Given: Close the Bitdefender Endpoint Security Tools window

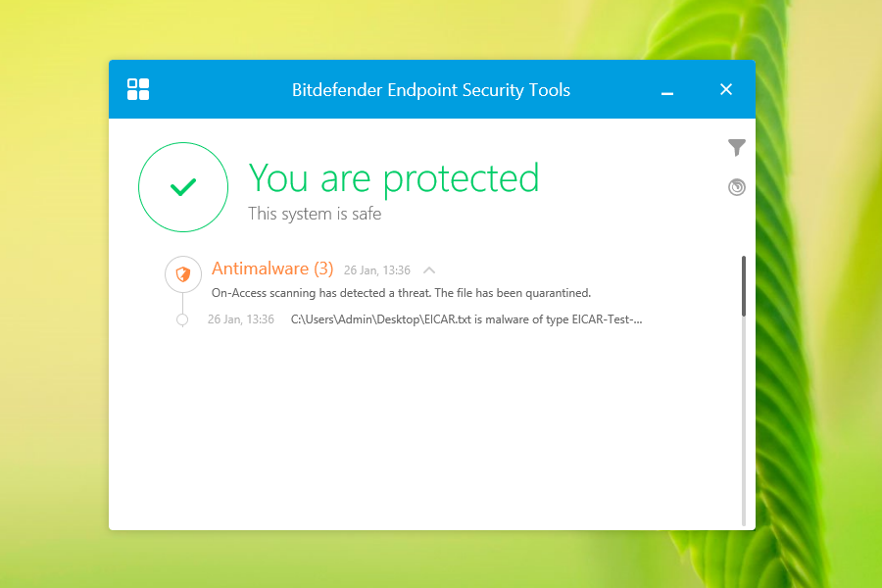Looking at the screenshot, I should pyautogui.click(x=726, y=89).
